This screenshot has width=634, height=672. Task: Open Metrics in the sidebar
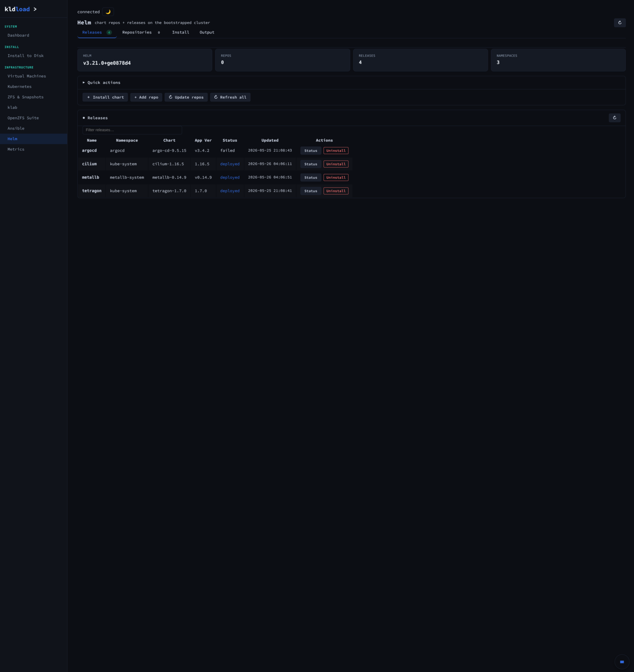tap(34, 149)
